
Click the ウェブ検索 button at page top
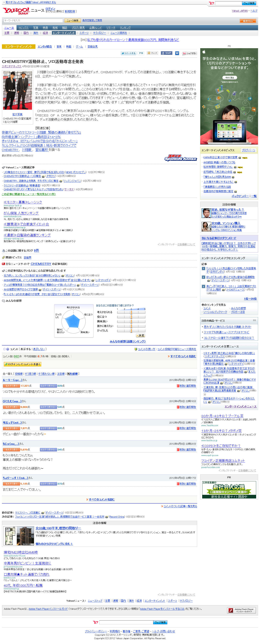point(249,3)
